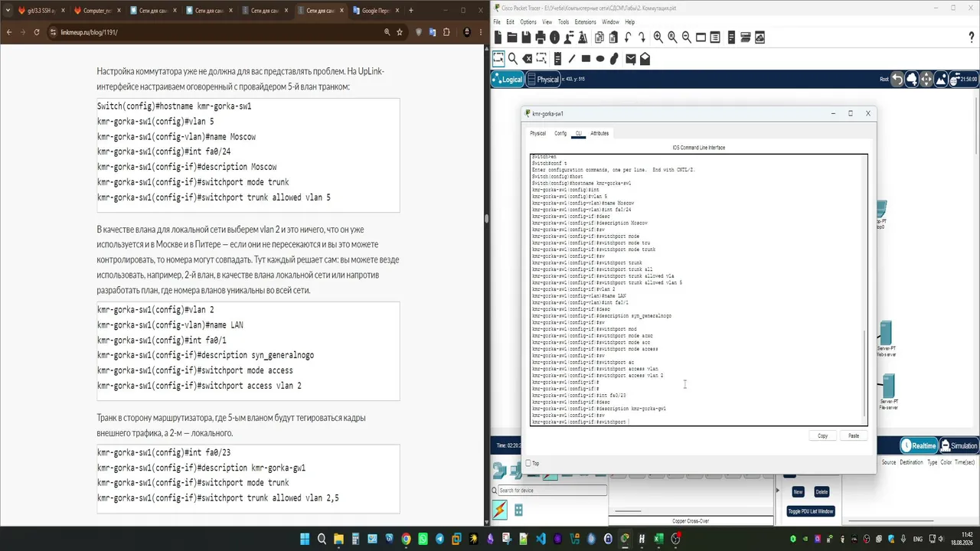This screenshot has height=551, width=980.
Task: Open Edit menu in Packet Tracer
Action: 511,22
